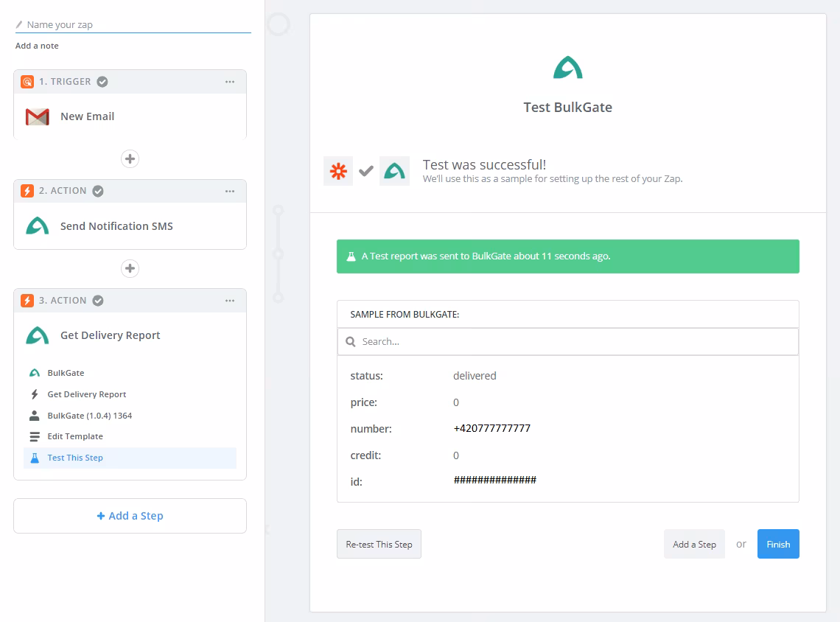Click Add a note link

tap(37, 46)
